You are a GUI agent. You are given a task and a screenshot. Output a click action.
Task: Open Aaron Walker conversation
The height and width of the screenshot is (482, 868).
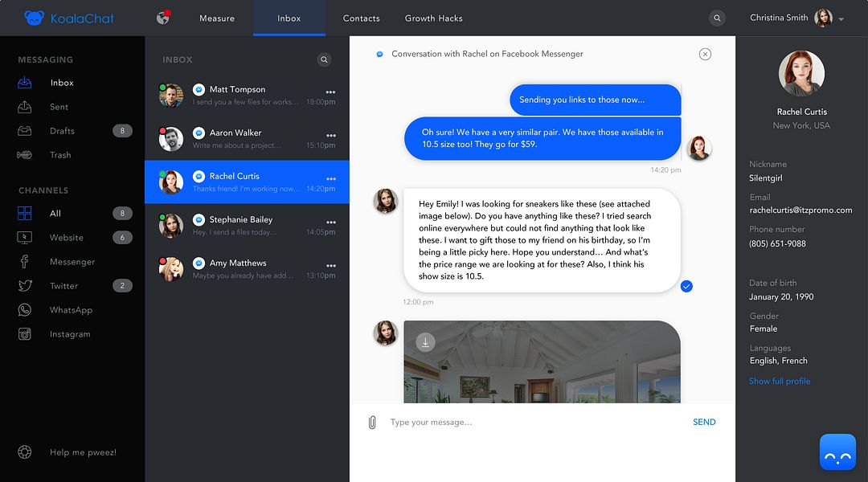(247, 138)
